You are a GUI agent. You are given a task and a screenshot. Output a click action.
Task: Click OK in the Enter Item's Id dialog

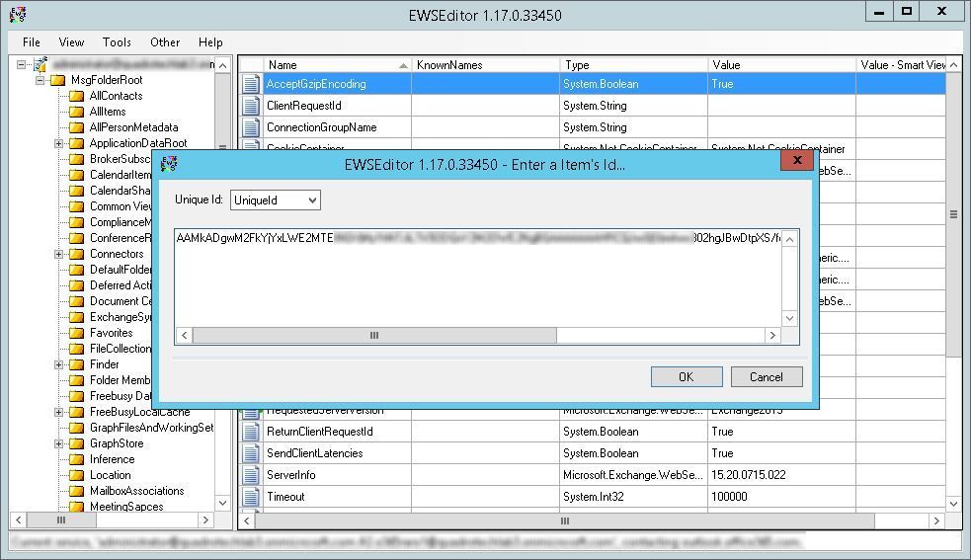click(x=687, y=376)
